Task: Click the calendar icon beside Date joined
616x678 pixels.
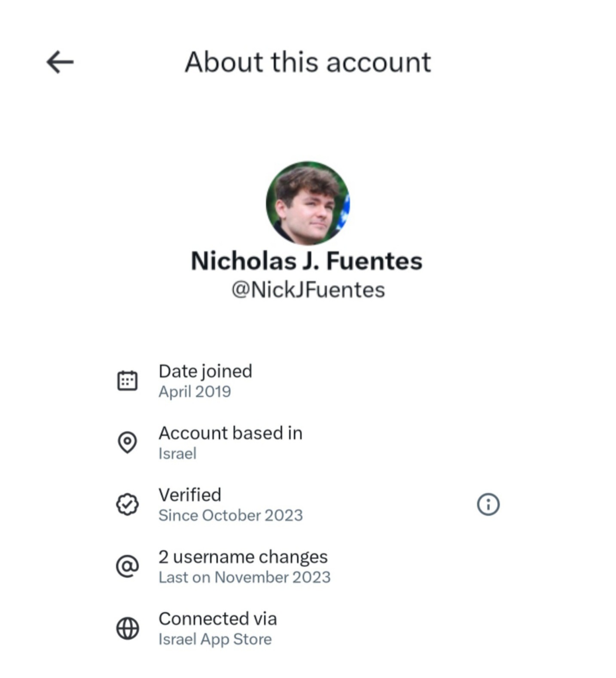Action: point(127,381)
